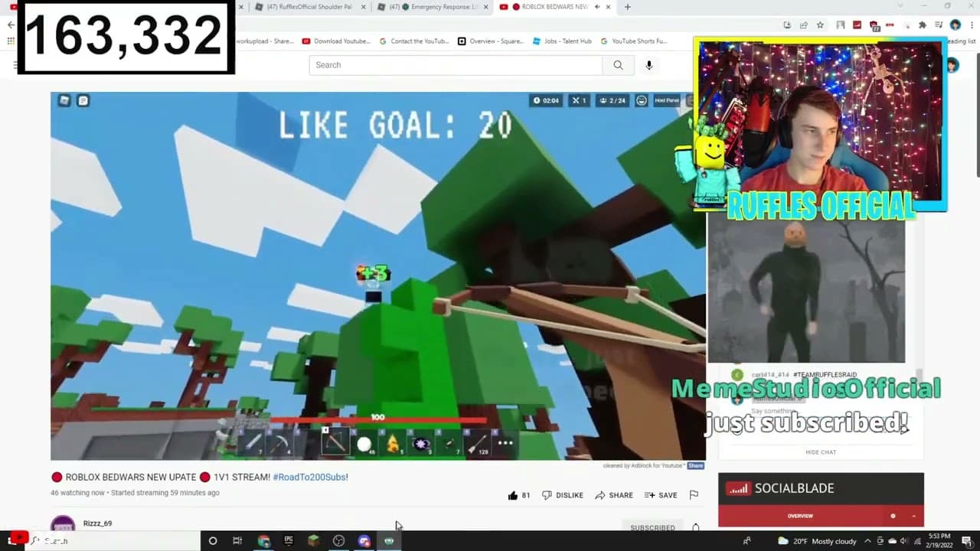Open SocialBlade panel settings gear
The height and width of the screenshot is (551, 980).
point(893,516)
